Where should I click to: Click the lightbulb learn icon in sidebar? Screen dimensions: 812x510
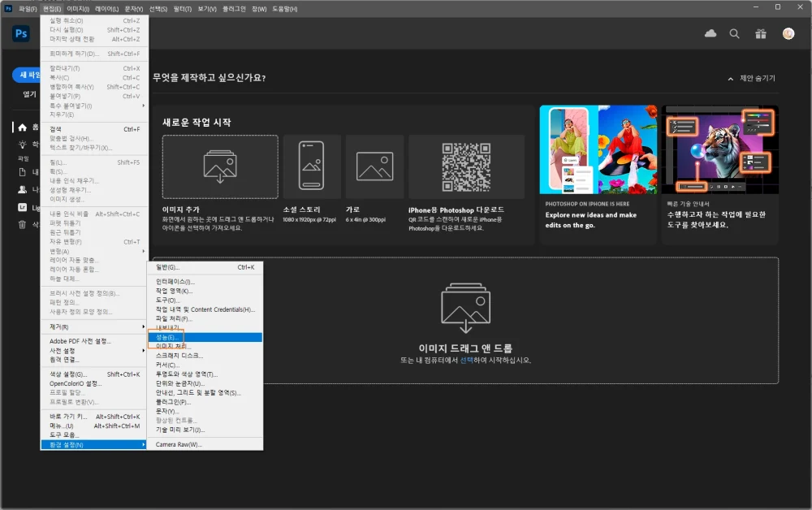click(x=23, y=144)
